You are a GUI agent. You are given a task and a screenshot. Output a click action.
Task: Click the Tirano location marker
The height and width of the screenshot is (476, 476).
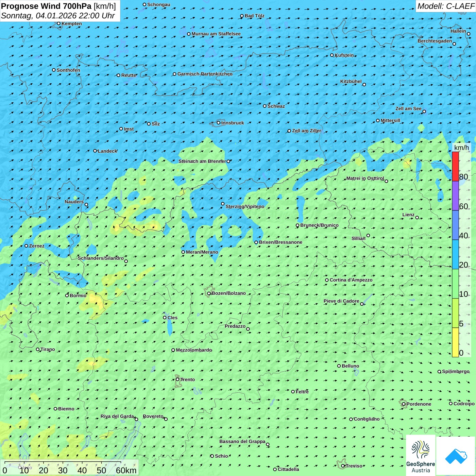point(38,349)
